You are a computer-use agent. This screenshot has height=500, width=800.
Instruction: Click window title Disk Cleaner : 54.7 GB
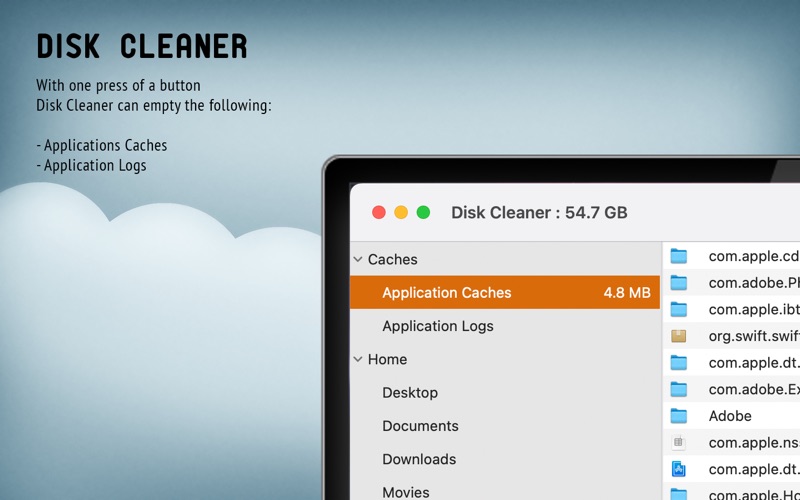(x=539, y=212)
